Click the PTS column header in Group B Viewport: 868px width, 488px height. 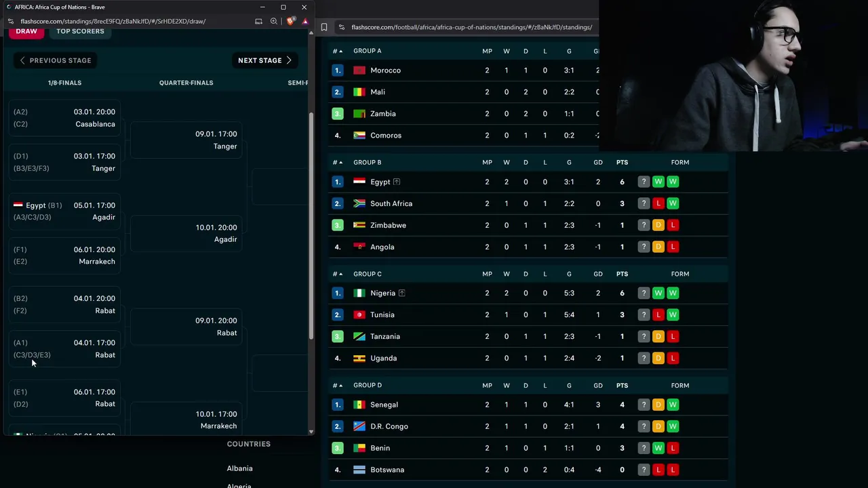(622, 162)
